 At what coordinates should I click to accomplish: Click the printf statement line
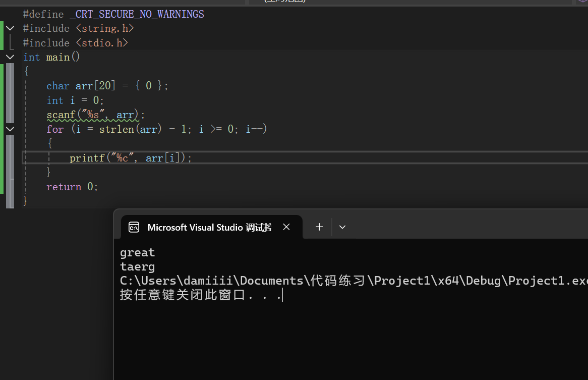(x=131, y=158)
